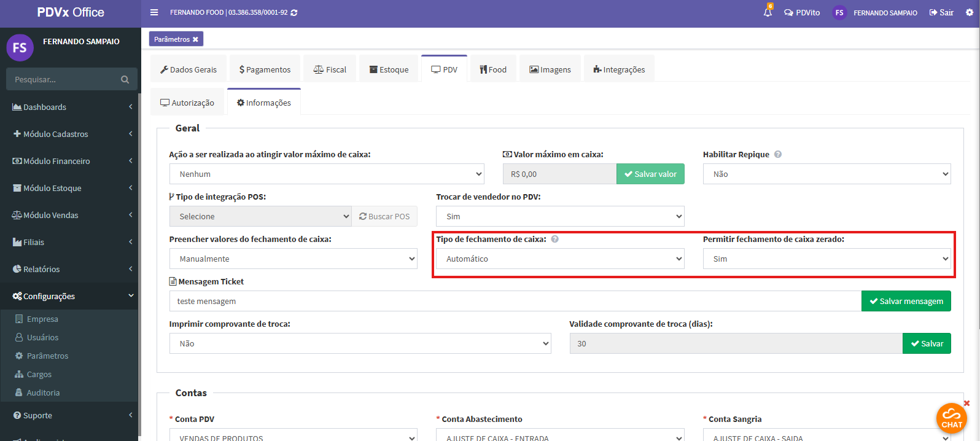The width and height of the screenshot is (980, 441).
Task: Expand the Filiais menu
Action: (x=71, y=242)
